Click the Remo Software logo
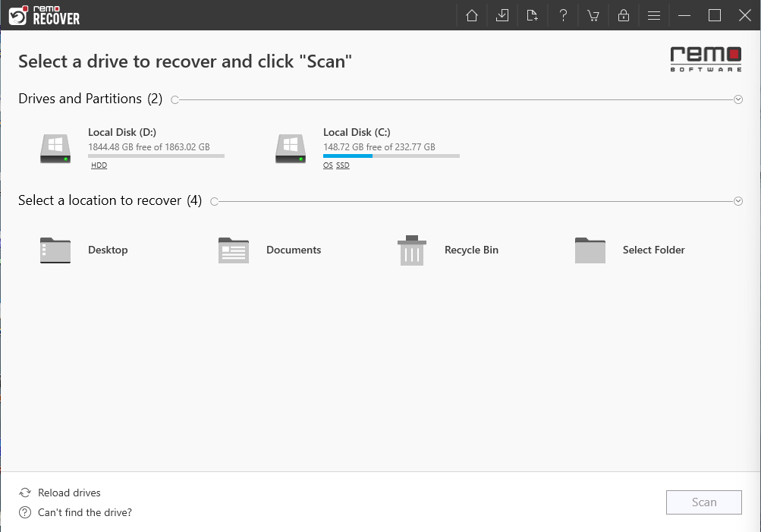The width and height of the screenshot is (761, 532). pos(706,59)
